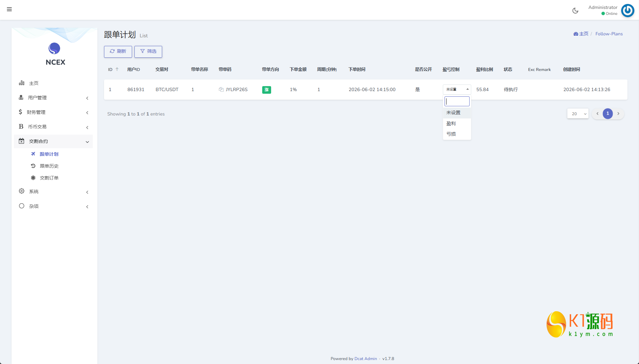Click the 待执行 status cell

click(511, 89)
